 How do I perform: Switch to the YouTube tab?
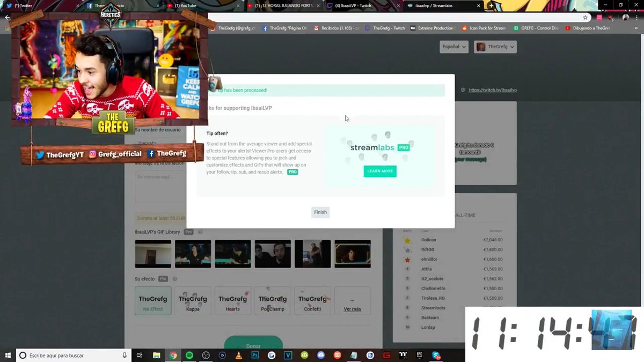pos(203,5)
